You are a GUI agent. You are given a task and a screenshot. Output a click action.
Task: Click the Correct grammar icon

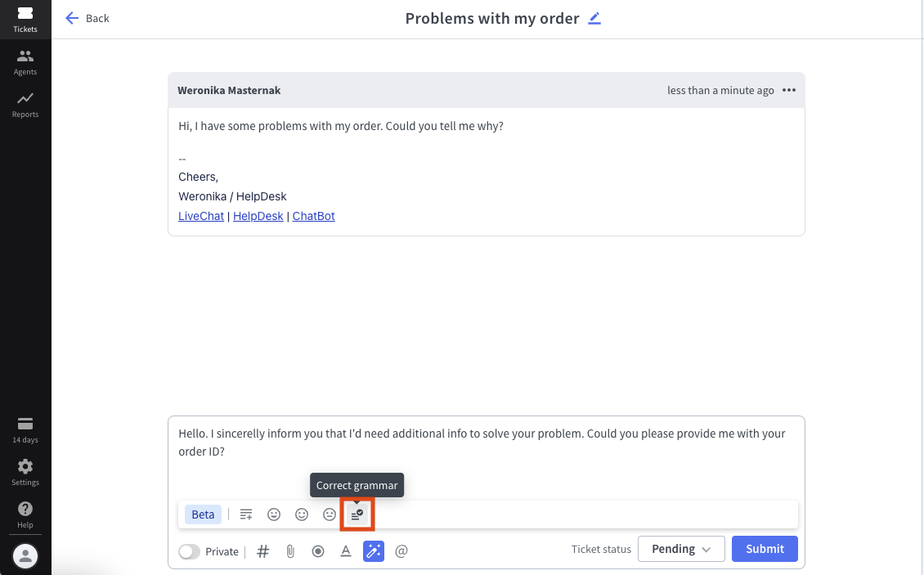pyautogui.click(x=357, y=514)
